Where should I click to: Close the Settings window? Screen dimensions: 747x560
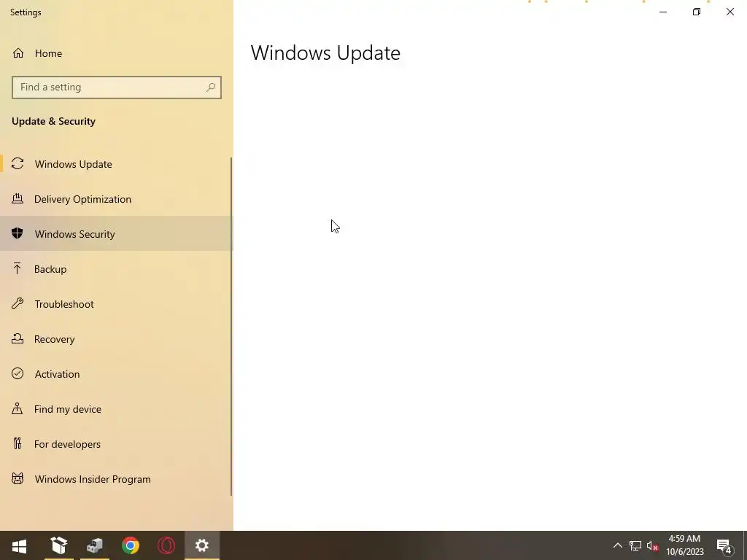coord(729,12)
